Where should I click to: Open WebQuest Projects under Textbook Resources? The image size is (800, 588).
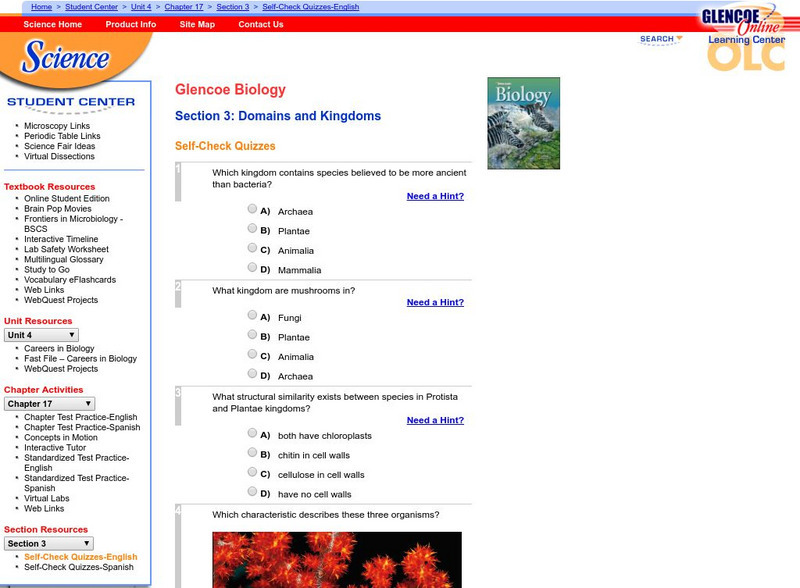click(61, 300)
